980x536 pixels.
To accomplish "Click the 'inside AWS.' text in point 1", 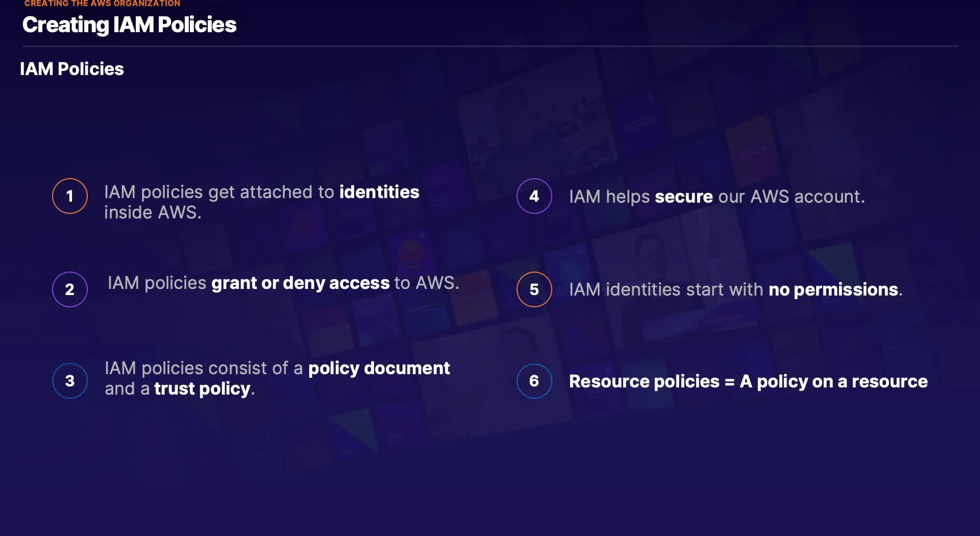I will click(x=153, y=212).
